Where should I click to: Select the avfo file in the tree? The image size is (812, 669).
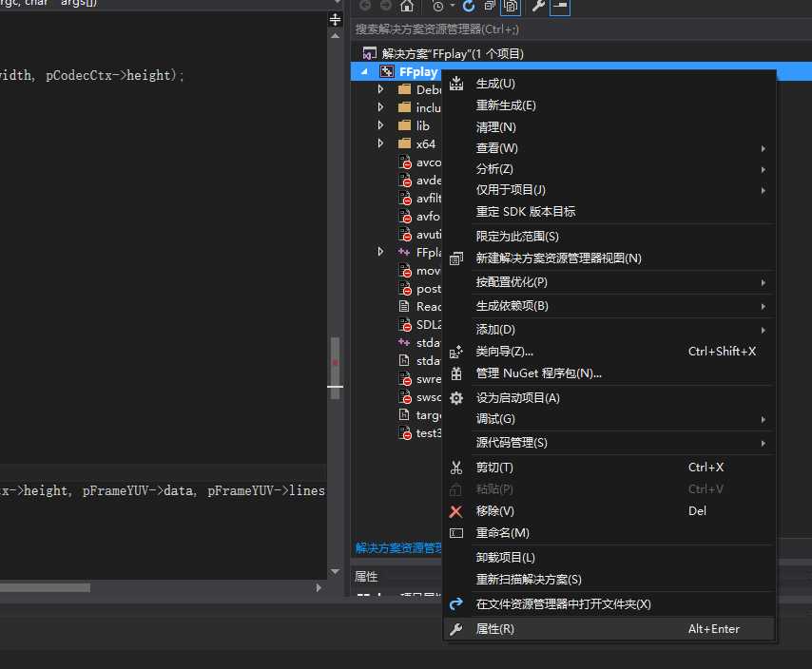(x=420, y=217)
